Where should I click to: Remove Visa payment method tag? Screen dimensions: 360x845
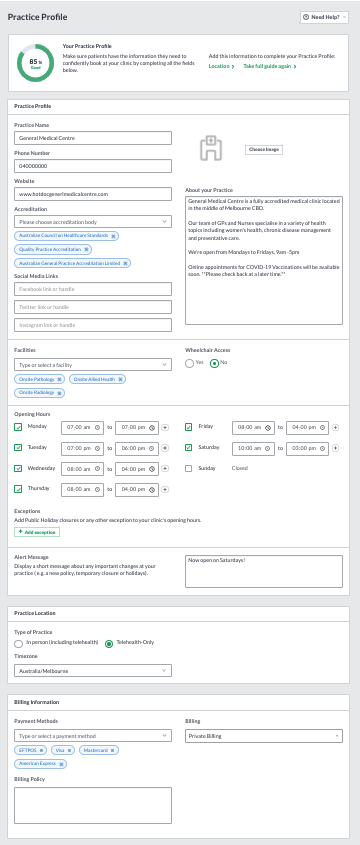70,750
